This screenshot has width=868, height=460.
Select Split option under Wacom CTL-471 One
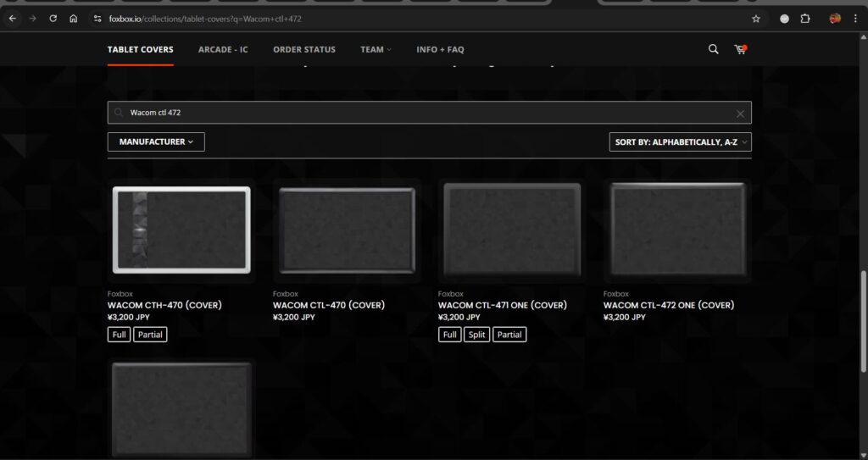(478, 335)
